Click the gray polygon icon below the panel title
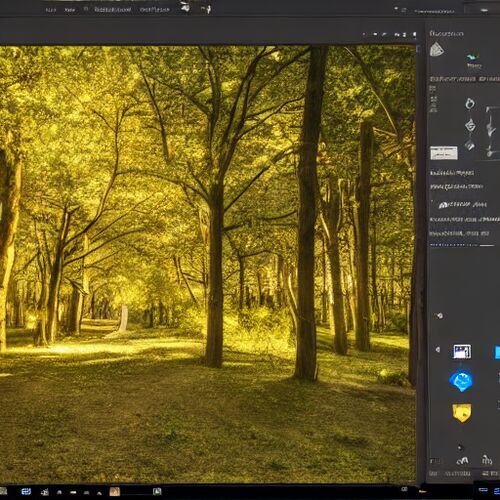 pos(437,50)
